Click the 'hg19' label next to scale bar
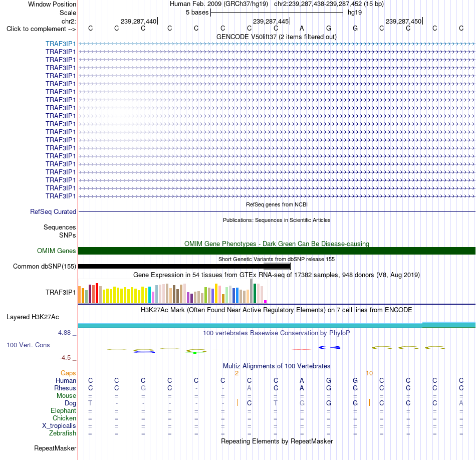 tap(355, 13)
